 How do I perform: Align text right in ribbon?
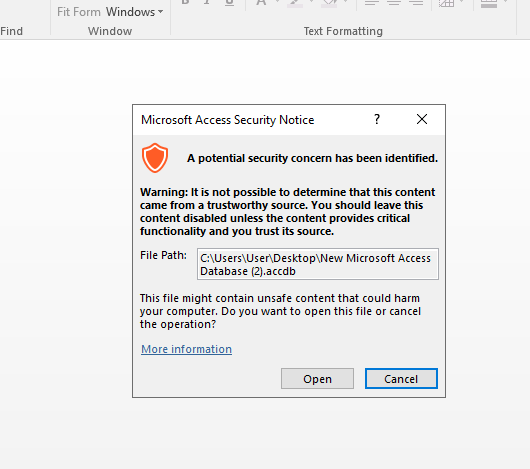416,3
